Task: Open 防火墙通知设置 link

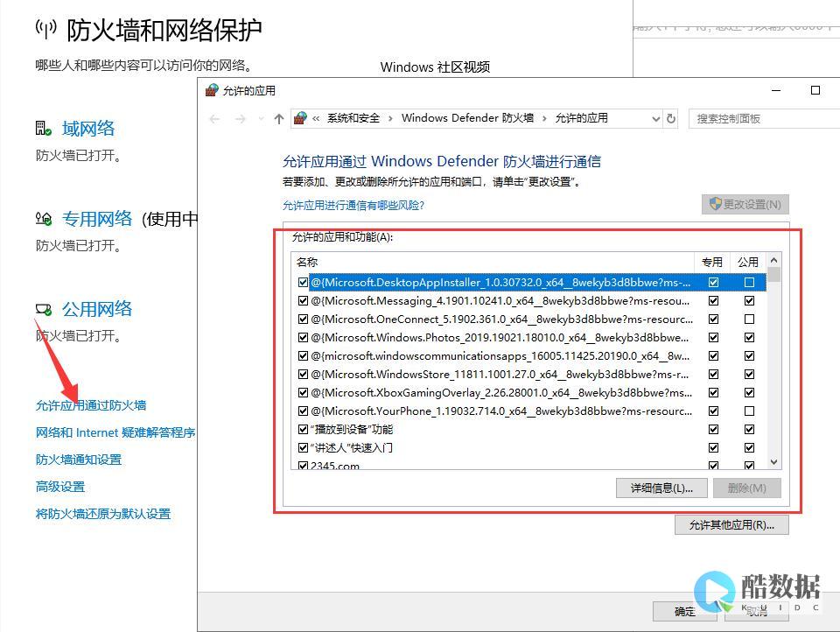Action: [x=79, y=460]
